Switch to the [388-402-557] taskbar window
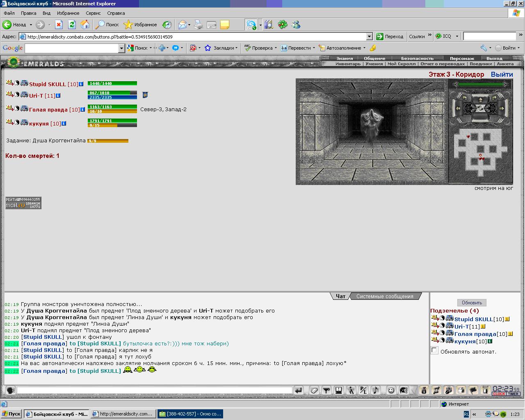This screenshot has width=525, height=420. click(190, 414)
